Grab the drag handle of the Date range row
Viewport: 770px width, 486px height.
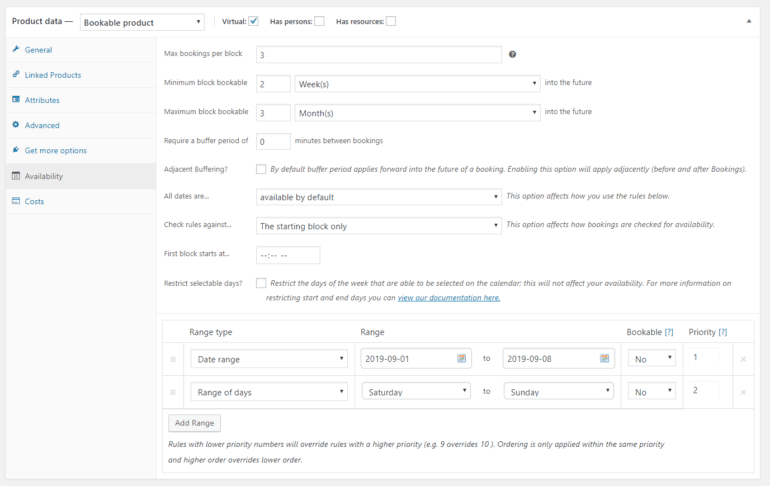[x=173, y=359]
